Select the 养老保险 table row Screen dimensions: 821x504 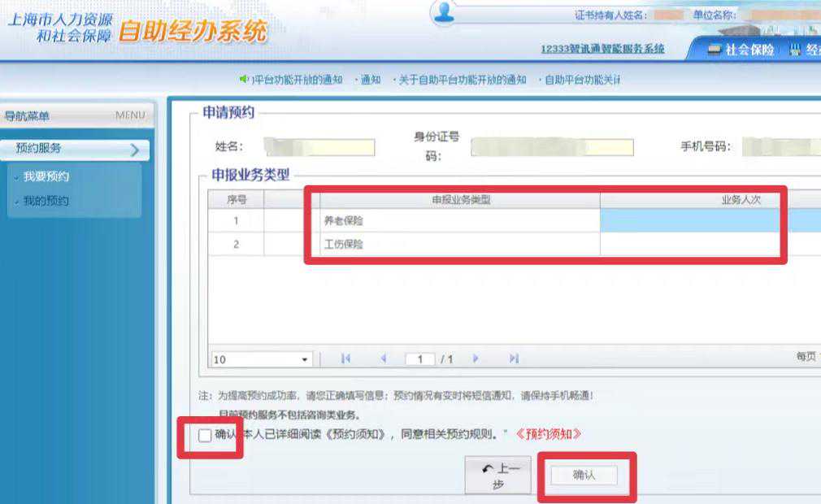tap(515, 220)
